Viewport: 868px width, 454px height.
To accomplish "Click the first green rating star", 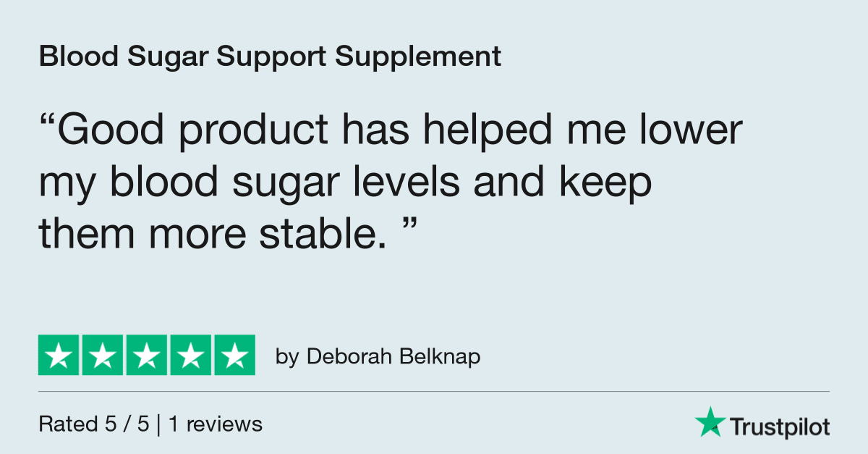I will [x=59, y=356].
